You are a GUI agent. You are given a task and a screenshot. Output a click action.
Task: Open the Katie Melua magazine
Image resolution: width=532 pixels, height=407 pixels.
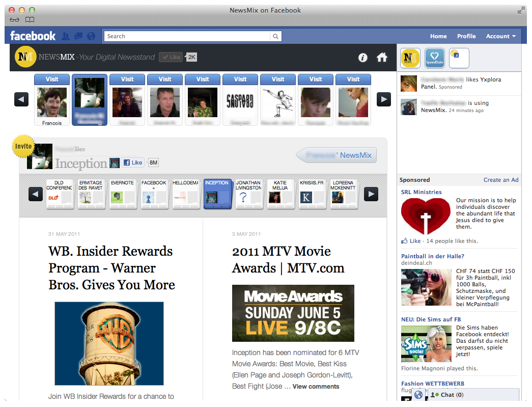280,194
